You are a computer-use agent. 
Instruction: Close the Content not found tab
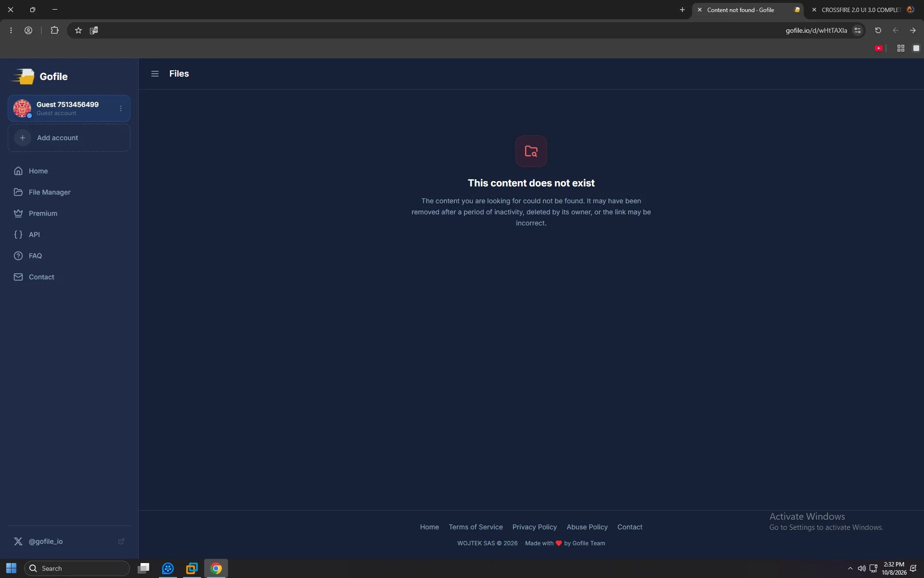coord(700,10)
